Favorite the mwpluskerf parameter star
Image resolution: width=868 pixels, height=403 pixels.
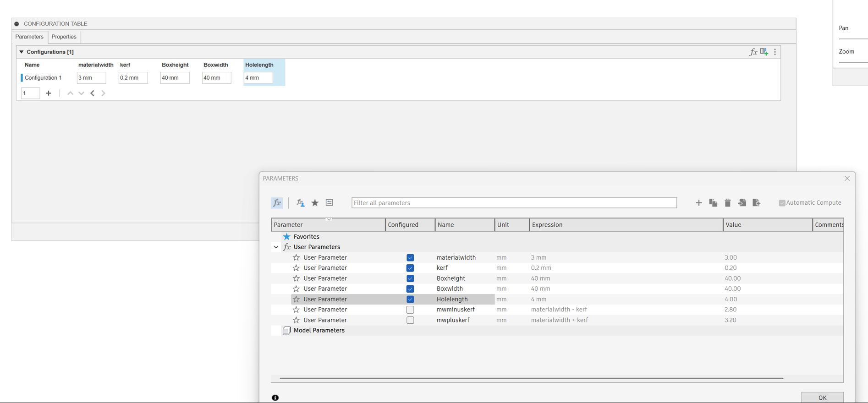[296, 320]
